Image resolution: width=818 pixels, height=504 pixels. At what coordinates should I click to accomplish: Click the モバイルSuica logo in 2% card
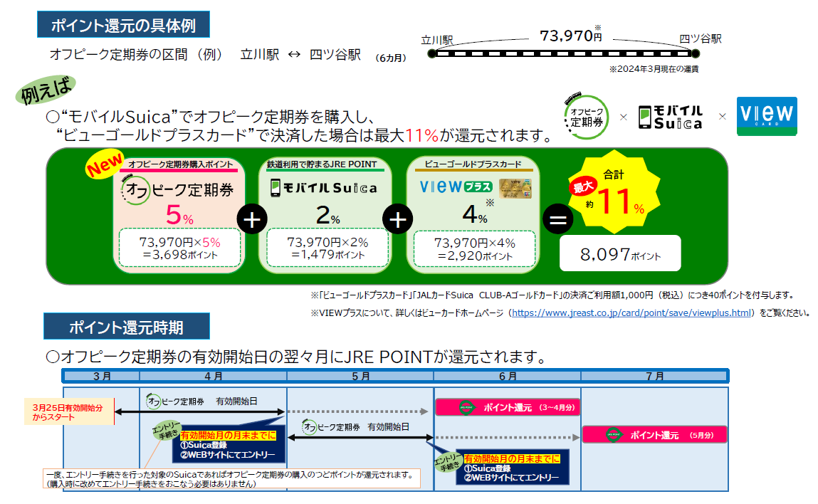pyautogui.click(x=323, y=188)
